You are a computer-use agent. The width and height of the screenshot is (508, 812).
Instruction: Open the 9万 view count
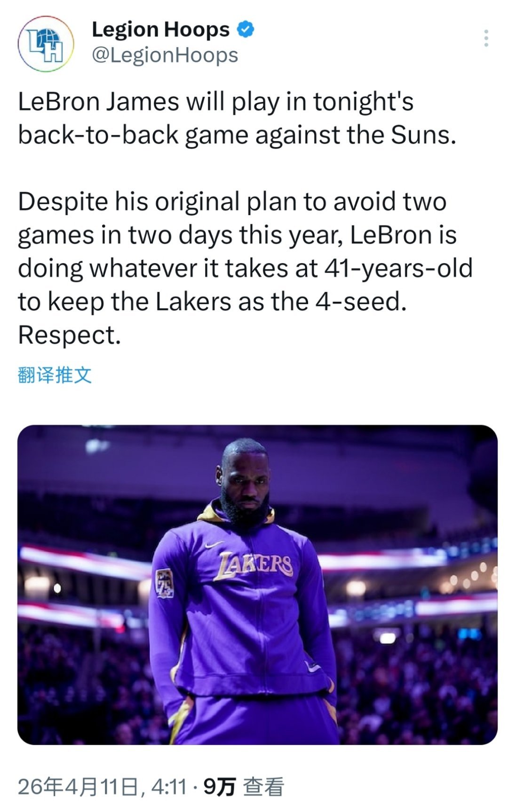(x=219, y=787)
